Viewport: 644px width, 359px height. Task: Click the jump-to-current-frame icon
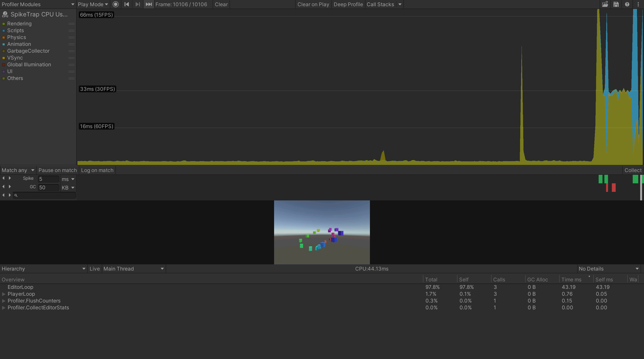point(148,4)
